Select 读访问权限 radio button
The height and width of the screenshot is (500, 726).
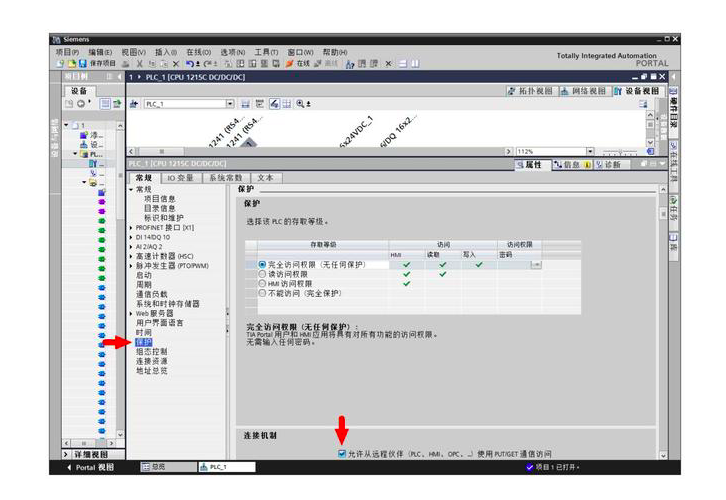[262, 274]
